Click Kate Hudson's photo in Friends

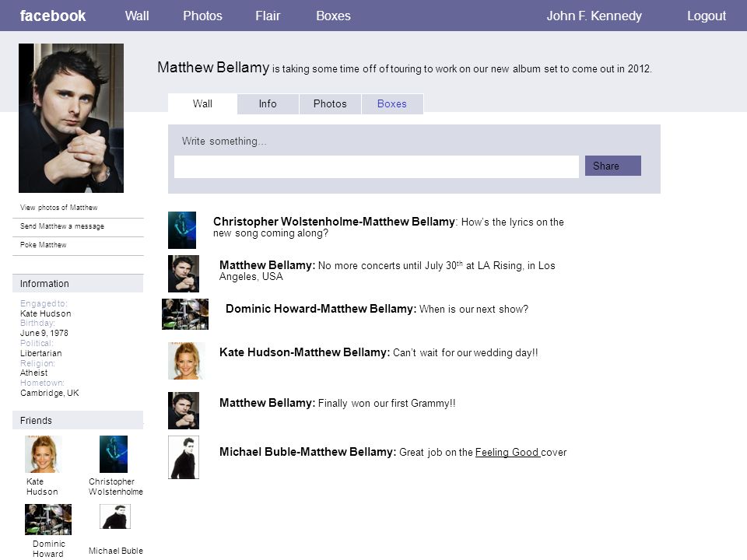[x=44, y=454]
